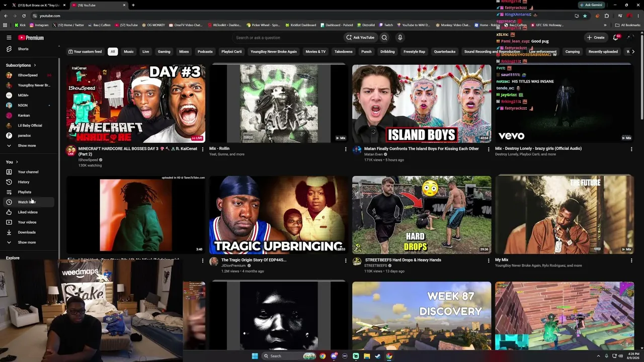Go to YouTube Premium home logo
The width and height of the screenshot is (644, 362).
click(x=31, y=38)
